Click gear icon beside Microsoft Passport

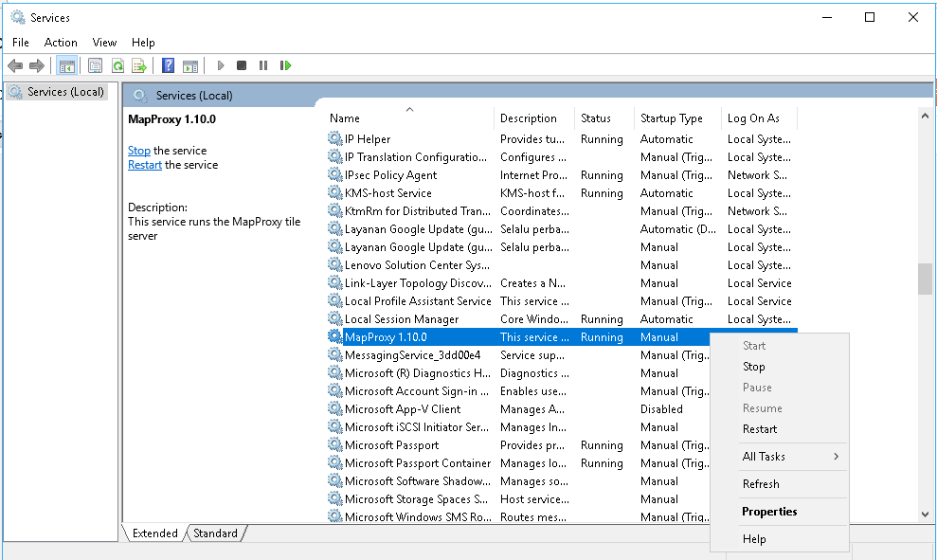335,444
